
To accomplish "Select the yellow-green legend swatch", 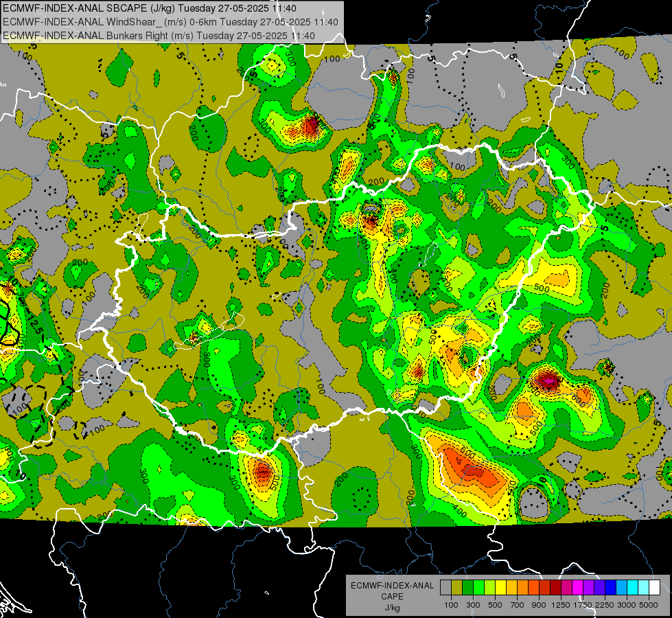I will (x=490, y=588).
